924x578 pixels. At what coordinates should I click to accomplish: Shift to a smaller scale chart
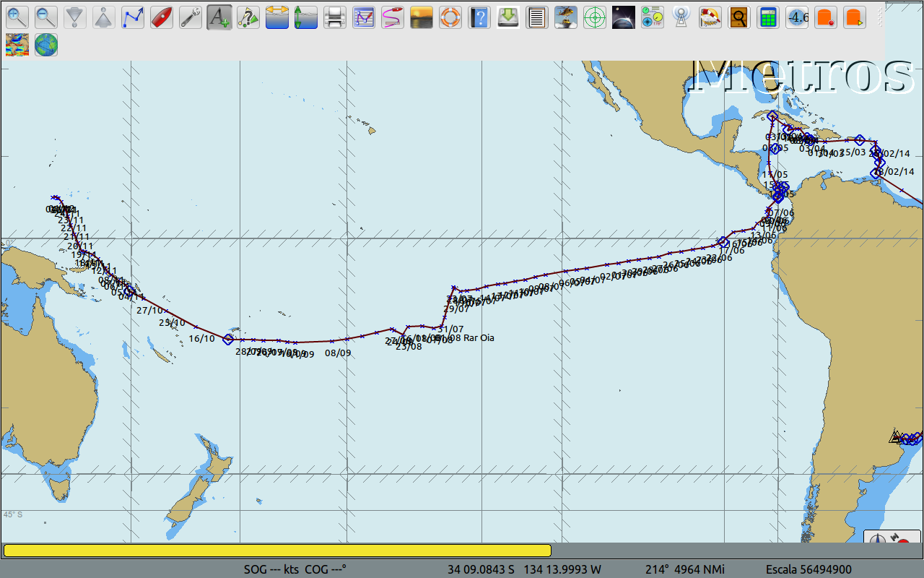point(104,17)
